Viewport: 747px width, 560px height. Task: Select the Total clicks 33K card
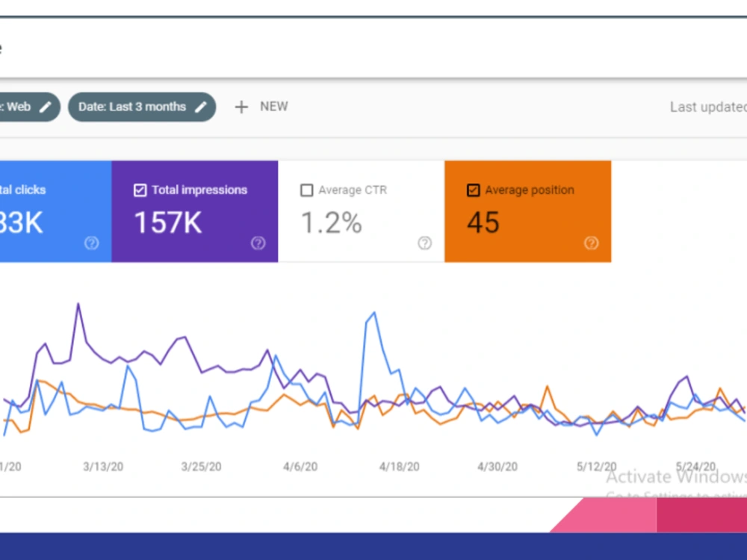click(56, 211)
